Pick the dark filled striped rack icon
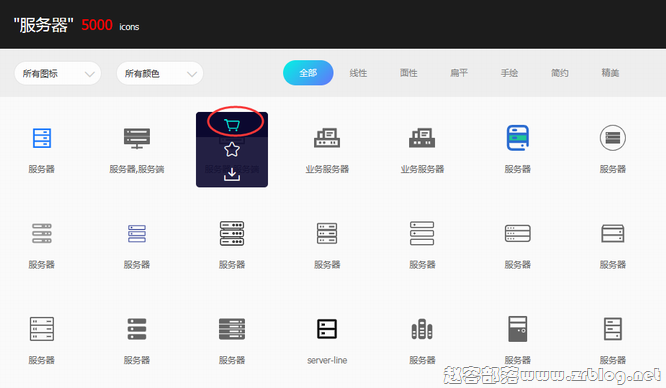The height and width of the screenshot is (388, 666). pyautogui.click(x=232, y=329)
